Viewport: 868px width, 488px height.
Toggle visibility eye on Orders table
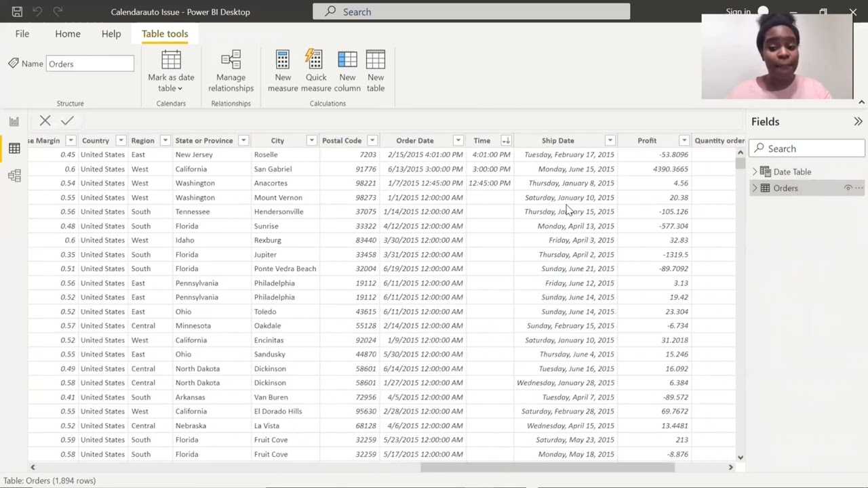(x=848, y=188)
